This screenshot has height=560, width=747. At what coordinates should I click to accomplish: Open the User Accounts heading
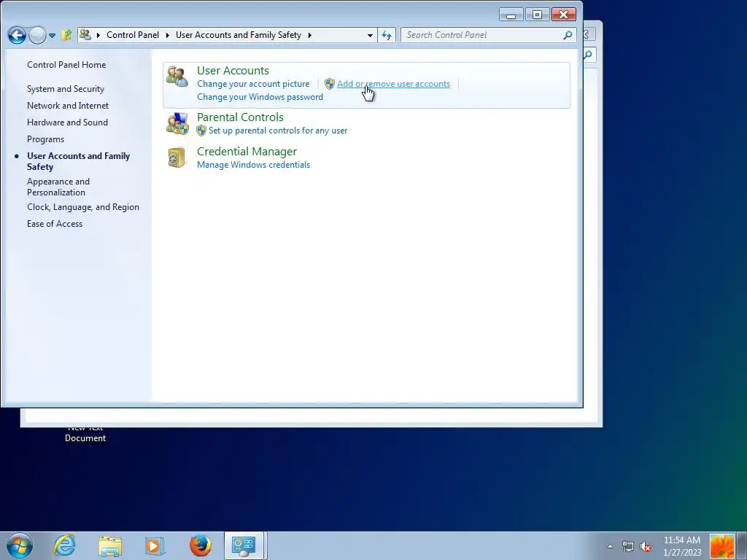tap(233, 71)
